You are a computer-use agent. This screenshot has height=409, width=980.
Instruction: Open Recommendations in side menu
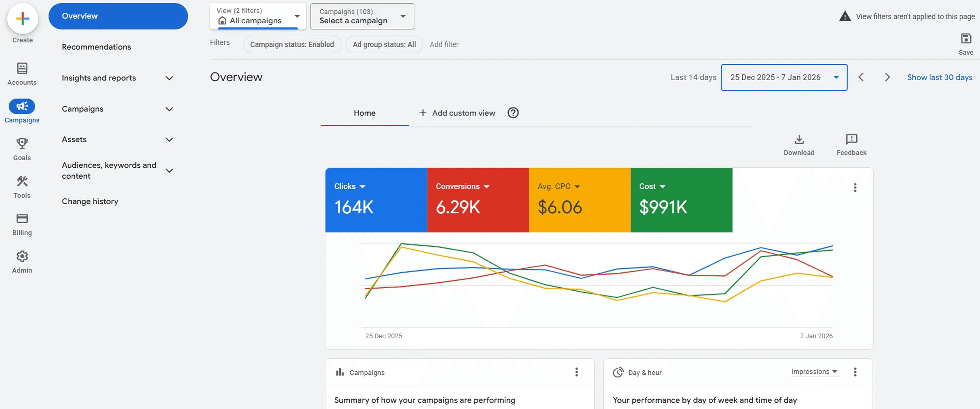tap(96, 47)
